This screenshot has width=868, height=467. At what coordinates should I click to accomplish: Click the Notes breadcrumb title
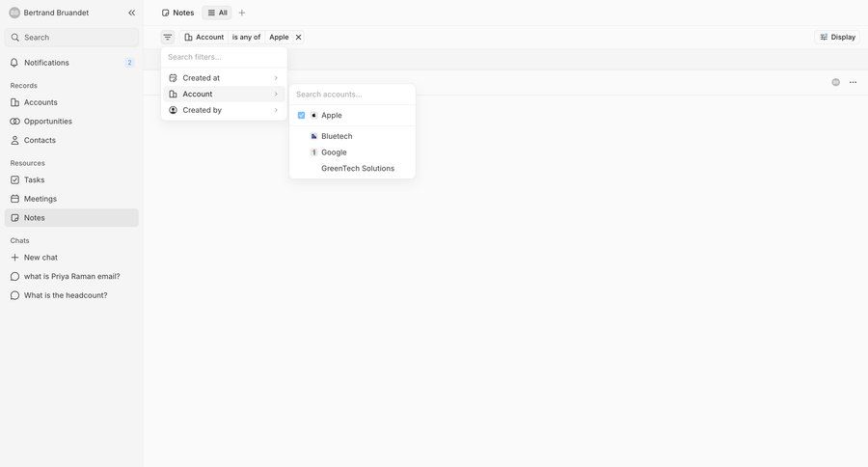[x=183, y=13]
